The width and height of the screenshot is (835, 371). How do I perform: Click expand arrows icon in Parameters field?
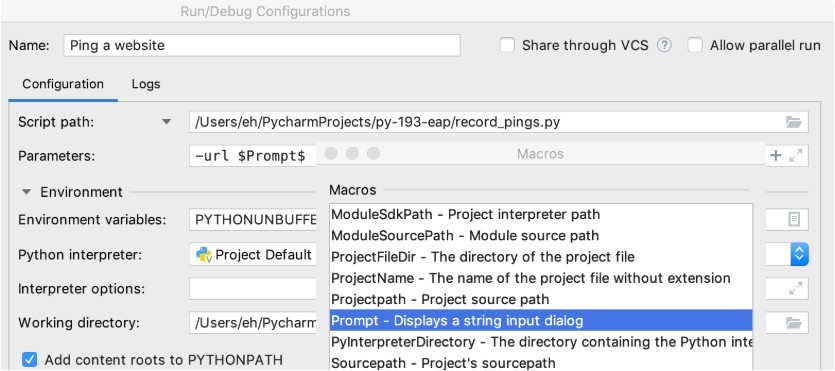796,156
